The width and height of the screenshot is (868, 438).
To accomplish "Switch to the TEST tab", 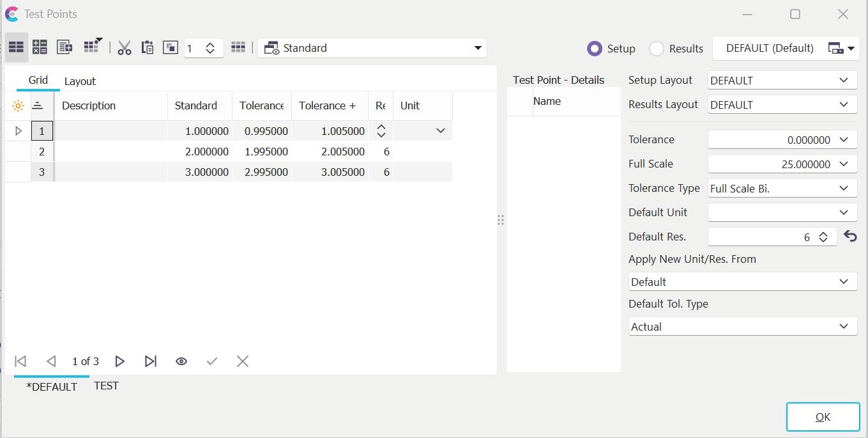I will (106, 386).
